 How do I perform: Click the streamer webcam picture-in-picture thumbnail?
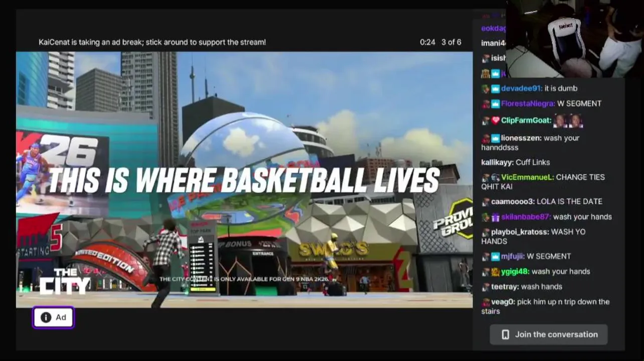(575, 39)
